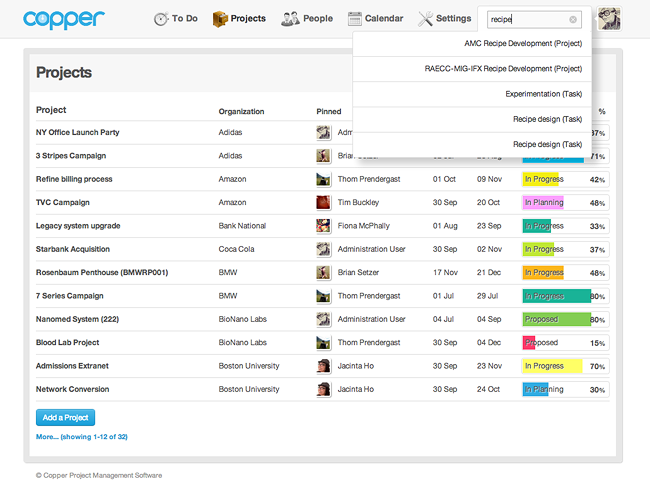Image resolution: width=650 pixels, height=496 pixels.
Task: Click yellow In Progress bar for Refine billing
Action: coord(541,179)
